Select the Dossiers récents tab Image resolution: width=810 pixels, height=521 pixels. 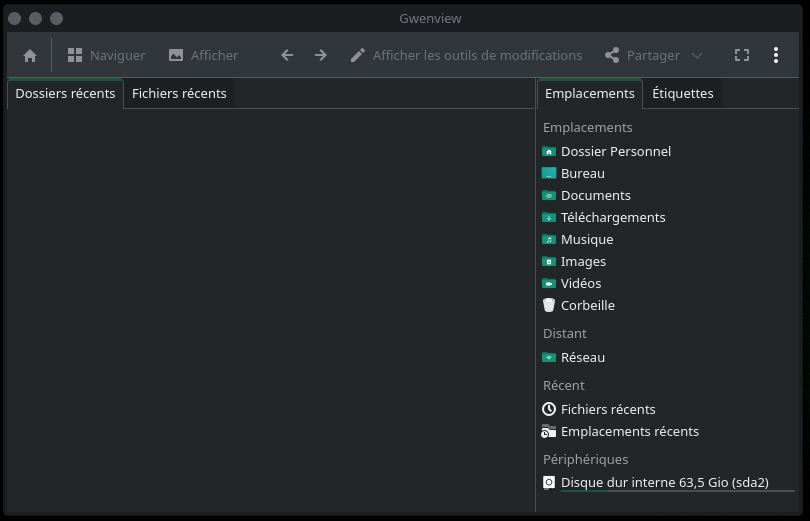coord(65,94)
